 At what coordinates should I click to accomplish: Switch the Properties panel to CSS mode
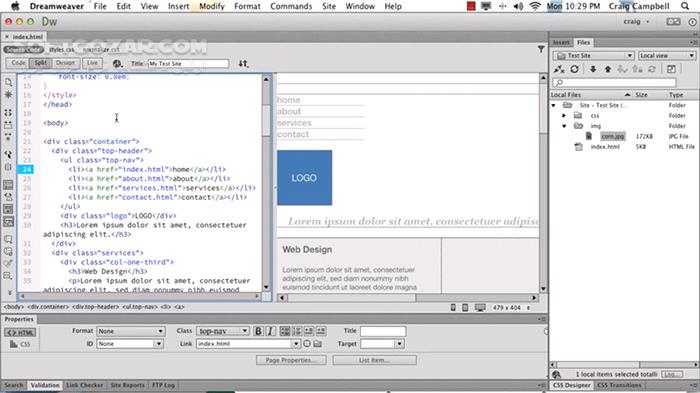click(20, 344)
